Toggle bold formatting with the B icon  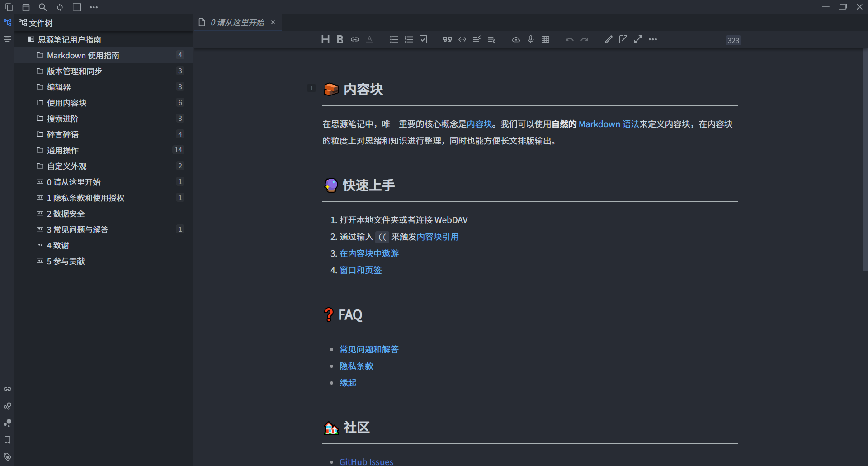(x=340, y=39)
